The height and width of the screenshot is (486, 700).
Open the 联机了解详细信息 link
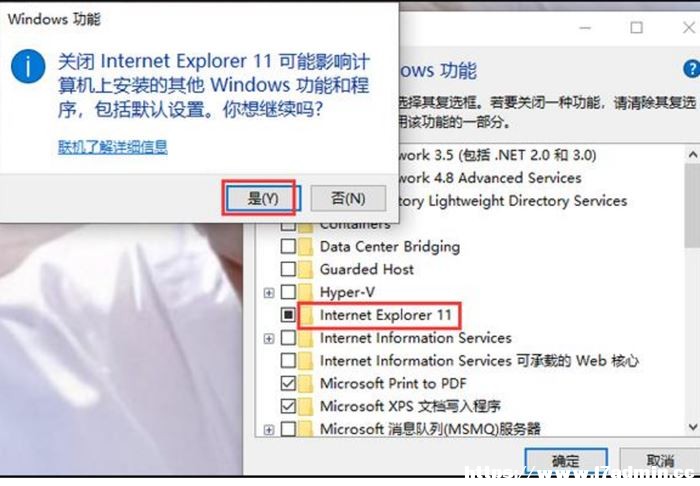pyautogui.click(x=113, y=147)
